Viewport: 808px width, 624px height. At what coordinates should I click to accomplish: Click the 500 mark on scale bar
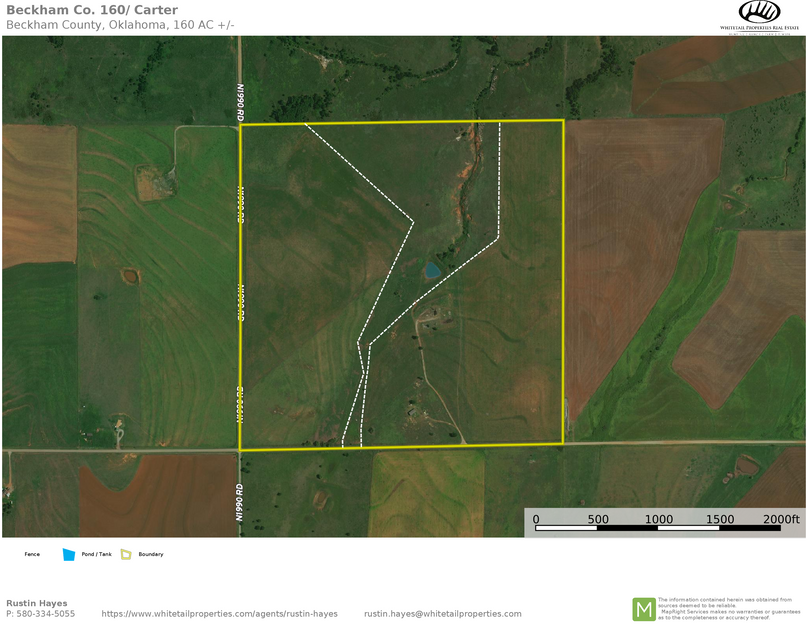(597, 520)
